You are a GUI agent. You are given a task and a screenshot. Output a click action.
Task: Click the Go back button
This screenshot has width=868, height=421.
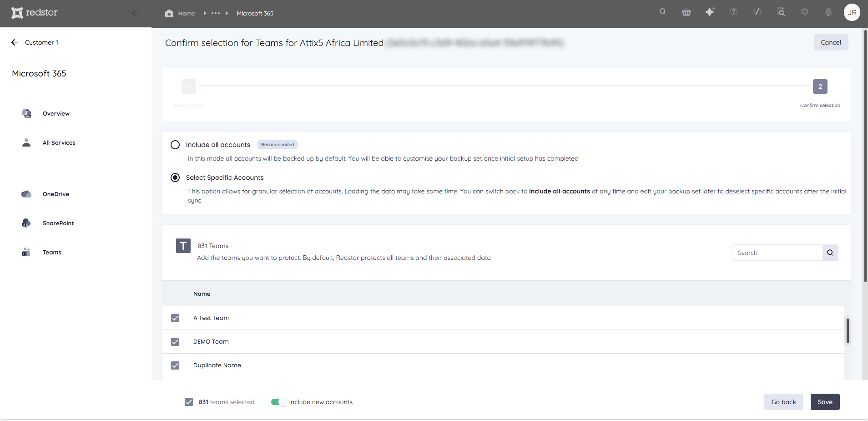pyautogui.click(x=783, y=402)
